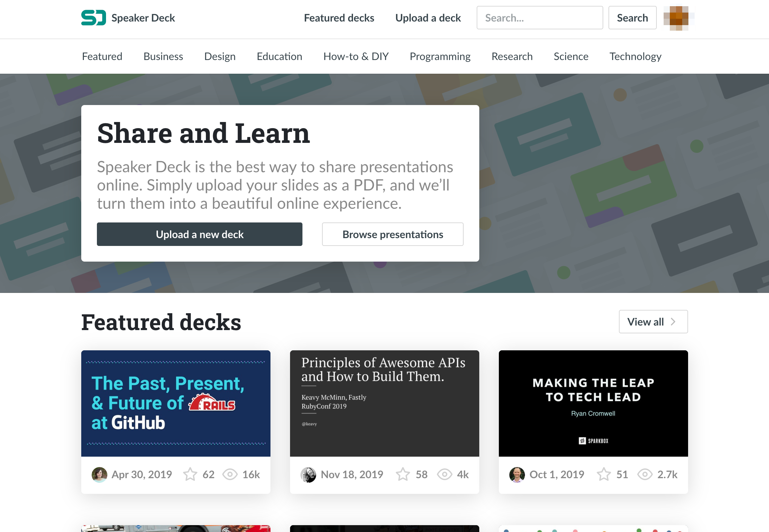The image size is (769, 532).
Task: Click the views eye icon beside 4k
Action: point(444,474)
